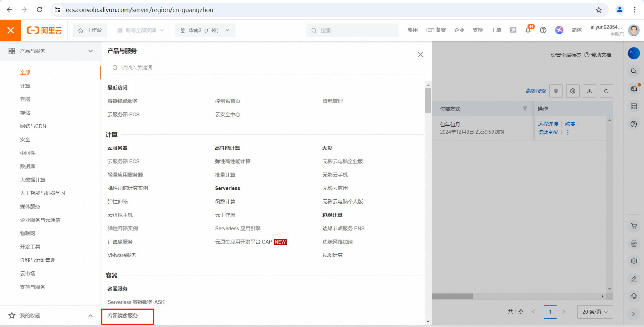Open more actions three-dot menu

(568, 132)
